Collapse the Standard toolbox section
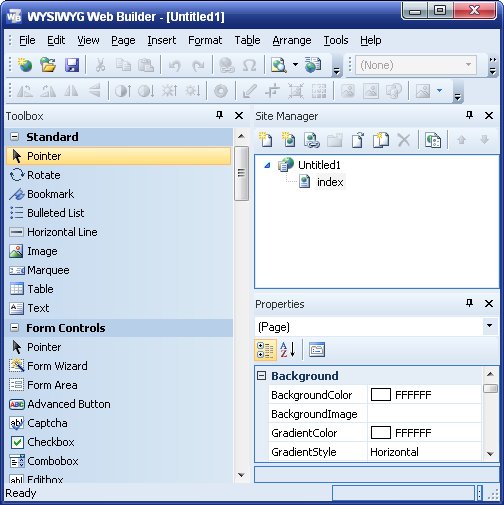The width and height of the screenshot is (504, 505). point(15,137)
